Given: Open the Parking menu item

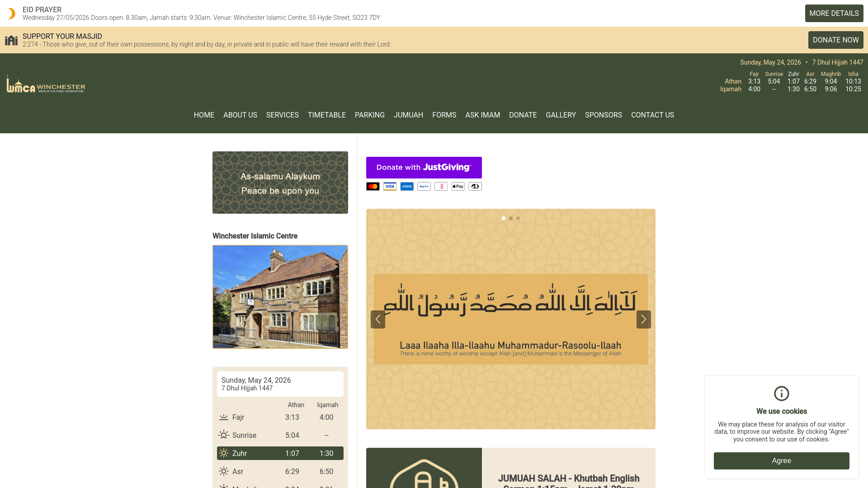Looking at the screenshot, I should [370, 115].
